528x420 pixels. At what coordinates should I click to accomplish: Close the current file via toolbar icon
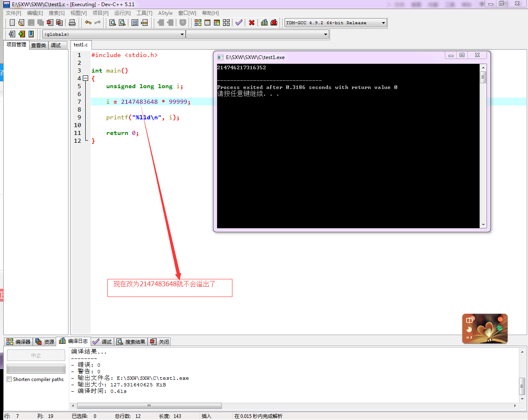(50, 23)
